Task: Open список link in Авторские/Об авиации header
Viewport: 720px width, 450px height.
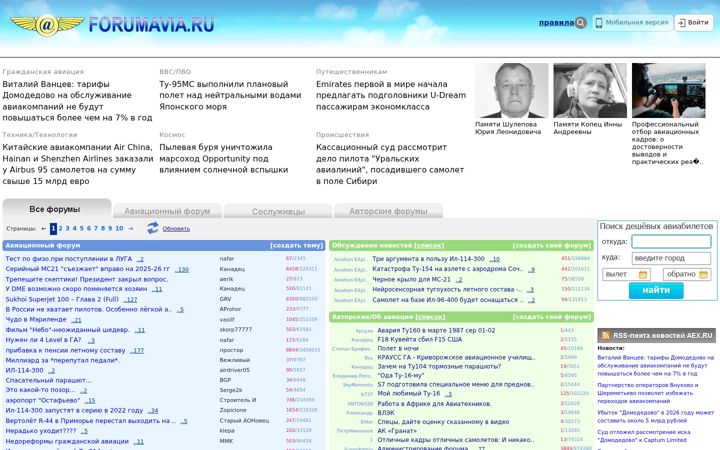Action: tap(430, 317)
